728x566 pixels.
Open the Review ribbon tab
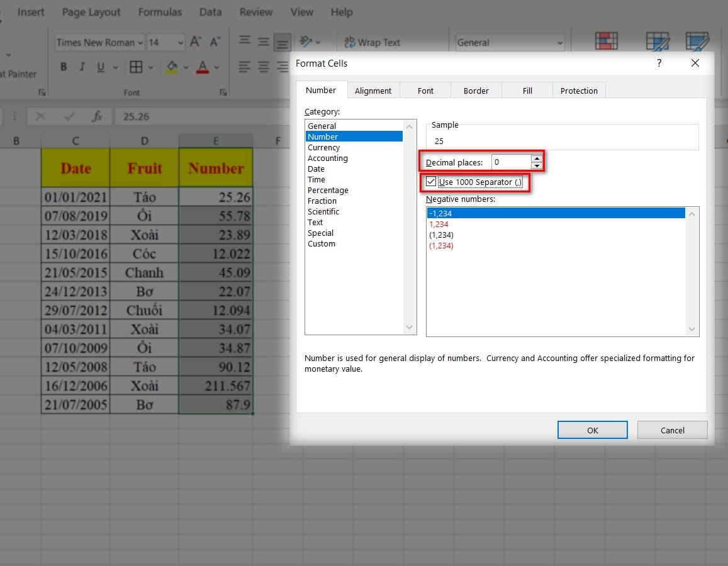256,12
